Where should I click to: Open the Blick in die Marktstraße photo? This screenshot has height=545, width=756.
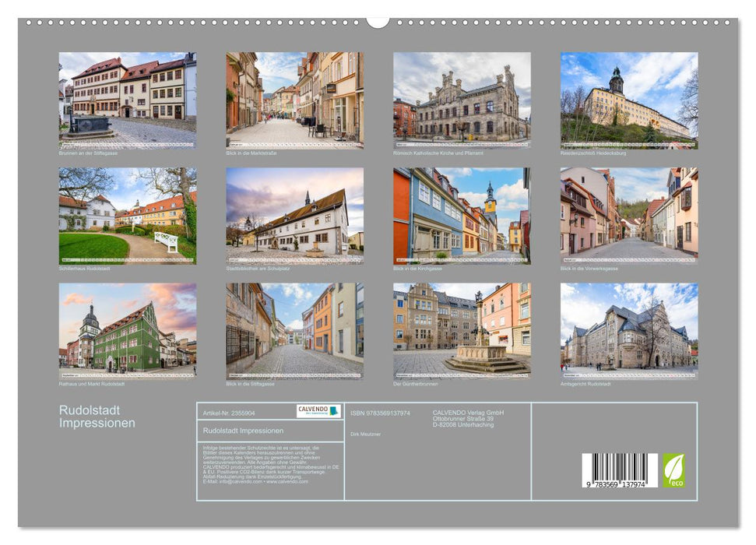tap(294, 100)
